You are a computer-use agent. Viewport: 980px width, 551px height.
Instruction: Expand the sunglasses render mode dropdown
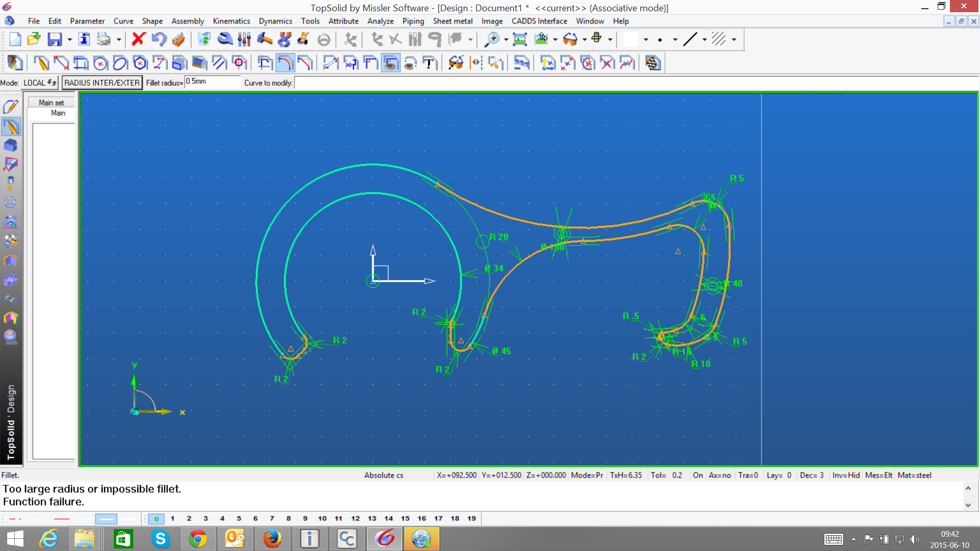[x=584, y=40]
